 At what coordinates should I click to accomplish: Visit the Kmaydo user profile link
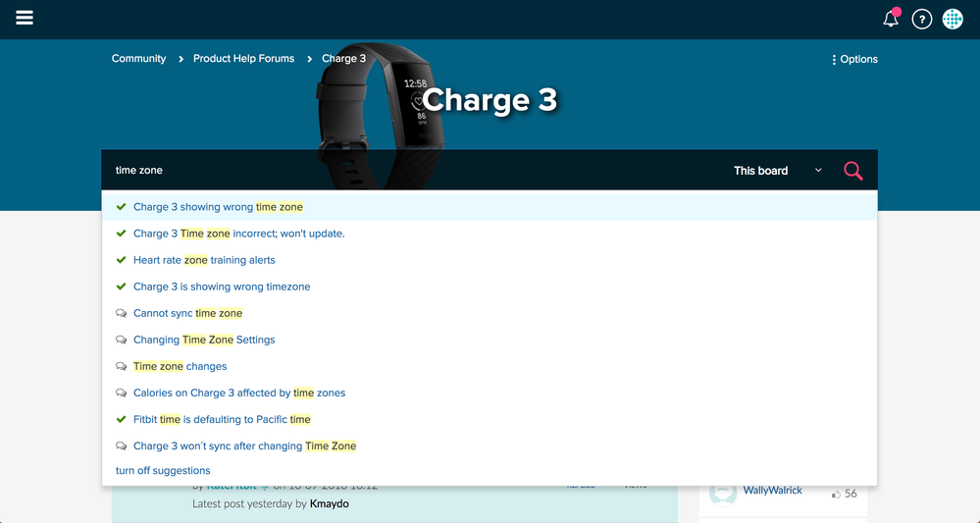[329, 503]
